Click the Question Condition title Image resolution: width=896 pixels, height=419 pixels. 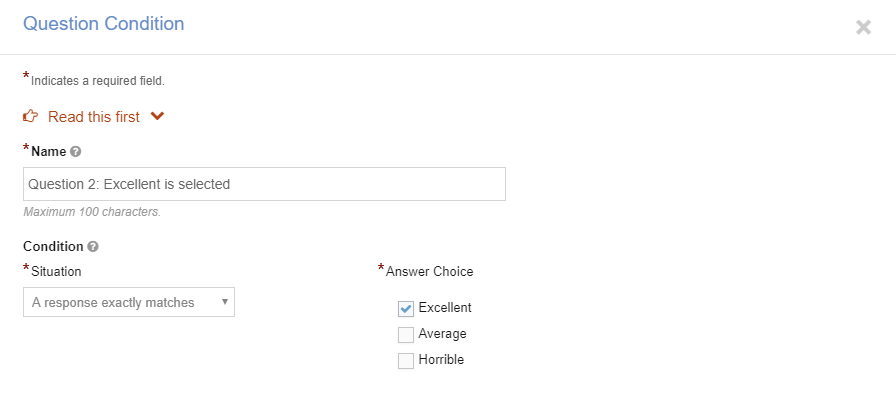tap(103, 24)
